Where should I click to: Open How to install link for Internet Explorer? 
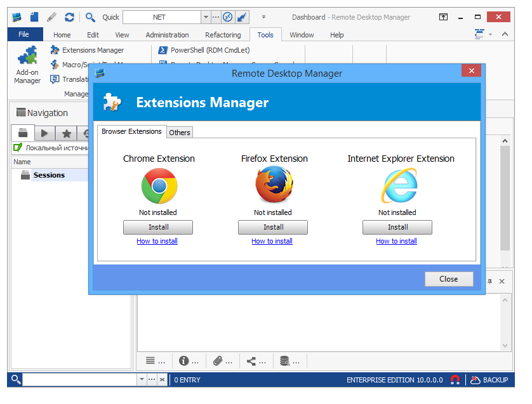396,241
